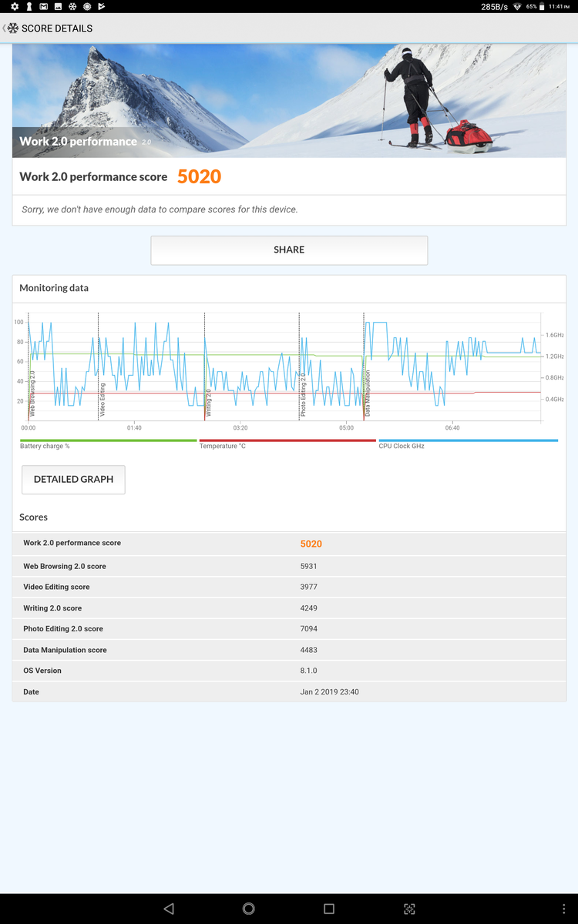Open recent apps with square button
This screenshot has height=924, width=578.
click(329, 909)
